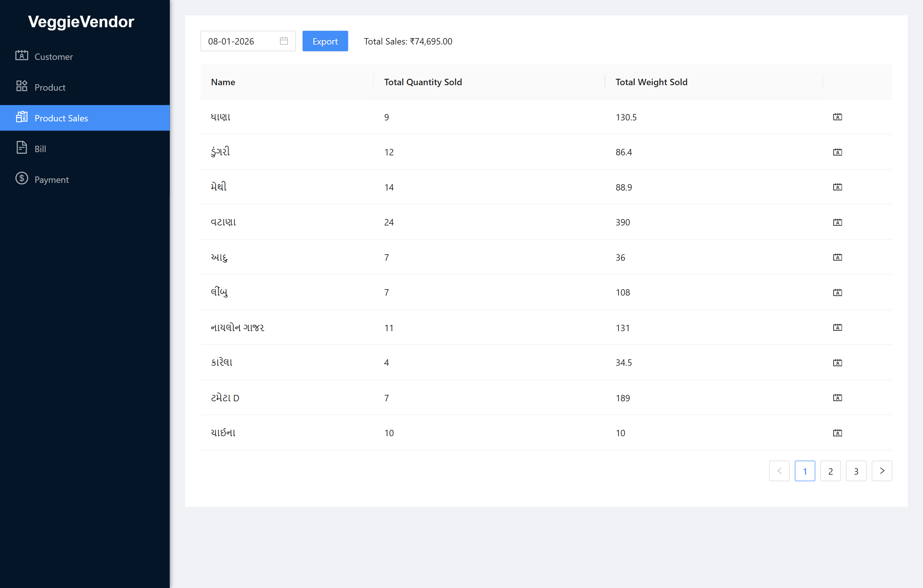Open the calendar date picker icon
The height and width of the screenshot is (588, 923).
click(x=284, y=41)
